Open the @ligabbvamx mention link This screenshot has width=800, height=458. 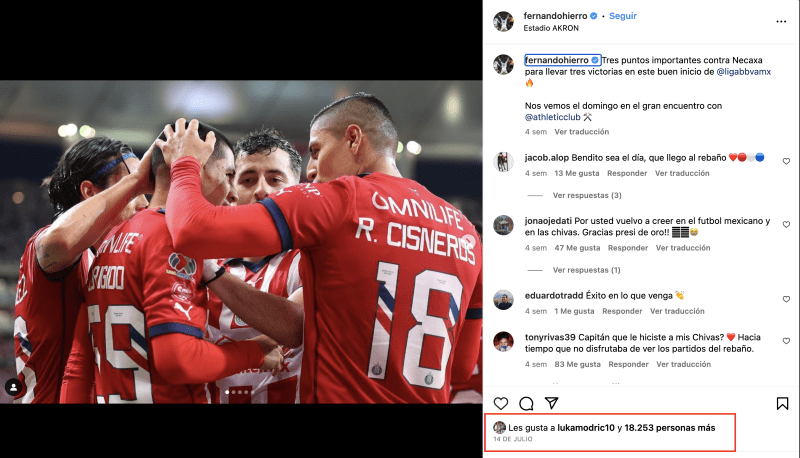point(743,72)
